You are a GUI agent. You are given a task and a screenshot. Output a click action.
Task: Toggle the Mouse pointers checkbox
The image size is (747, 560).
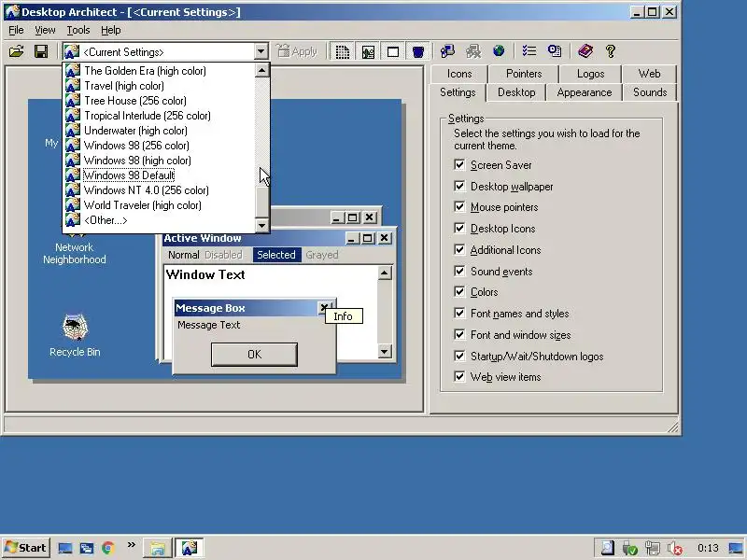459,206
